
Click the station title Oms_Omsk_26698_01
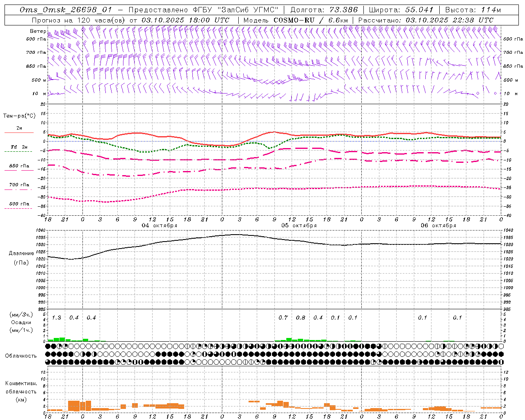(66, 10)
